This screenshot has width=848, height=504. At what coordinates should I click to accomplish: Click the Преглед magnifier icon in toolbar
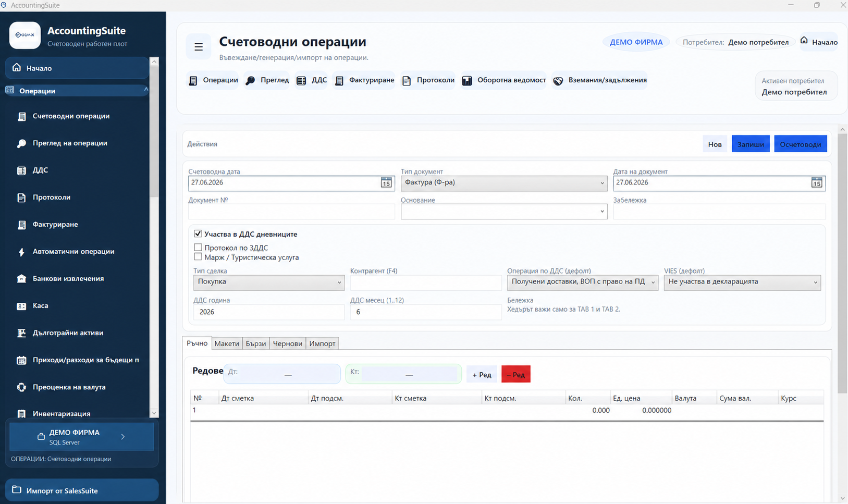coord(251,81)
